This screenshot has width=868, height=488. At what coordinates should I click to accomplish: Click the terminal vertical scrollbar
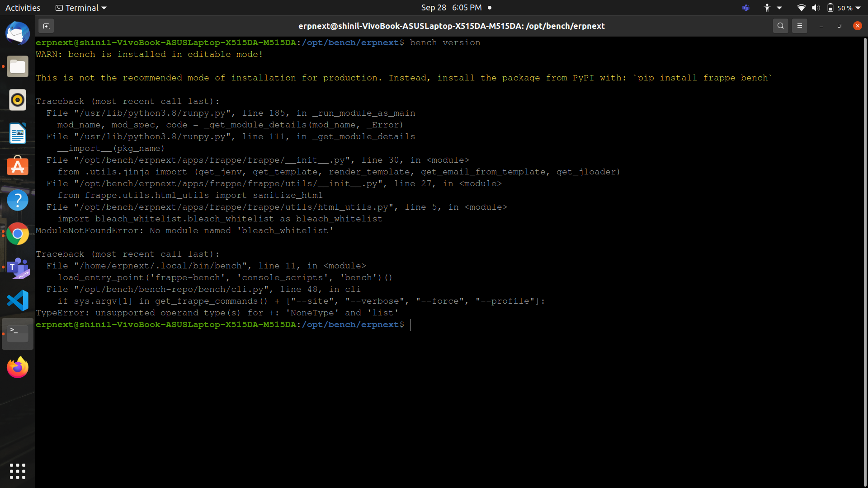point(864,262)
